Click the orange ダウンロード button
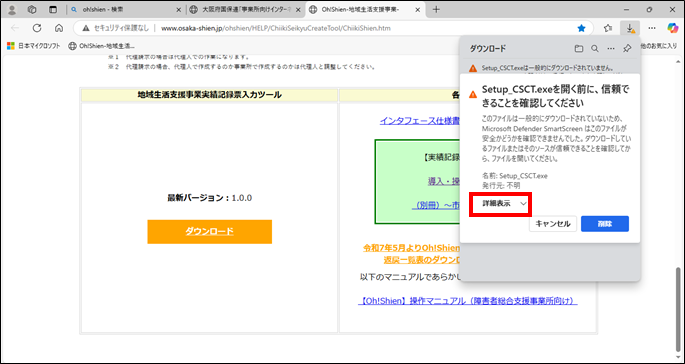 coord(210,232)
